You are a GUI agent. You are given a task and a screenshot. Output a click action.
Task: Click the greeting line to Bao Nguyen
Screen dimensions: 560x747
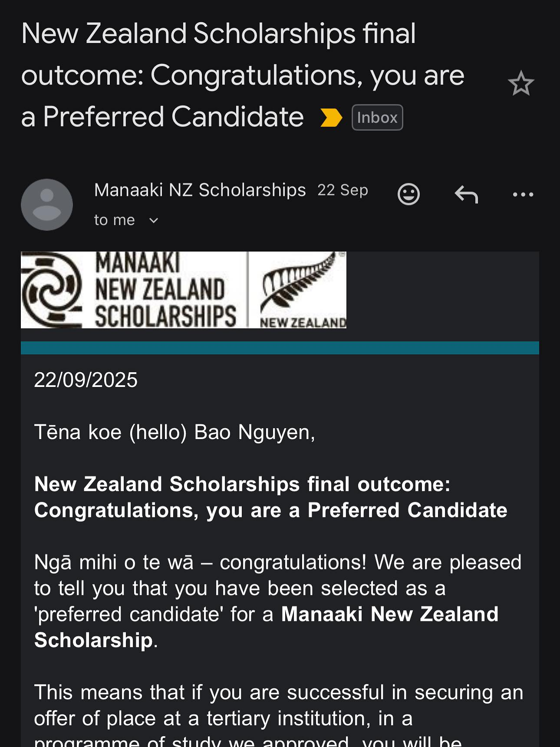tap(174, 431)
